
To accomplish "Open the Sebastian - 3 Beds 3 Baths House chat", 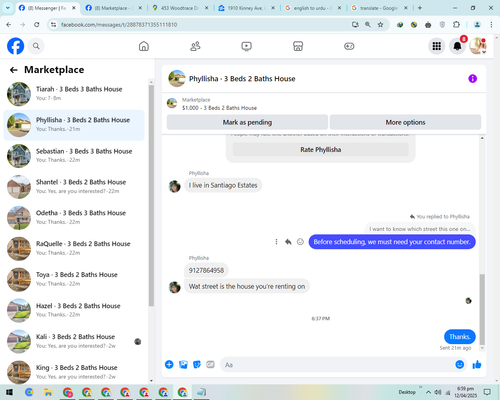I will pyautogui.click(x=74, y=156).
